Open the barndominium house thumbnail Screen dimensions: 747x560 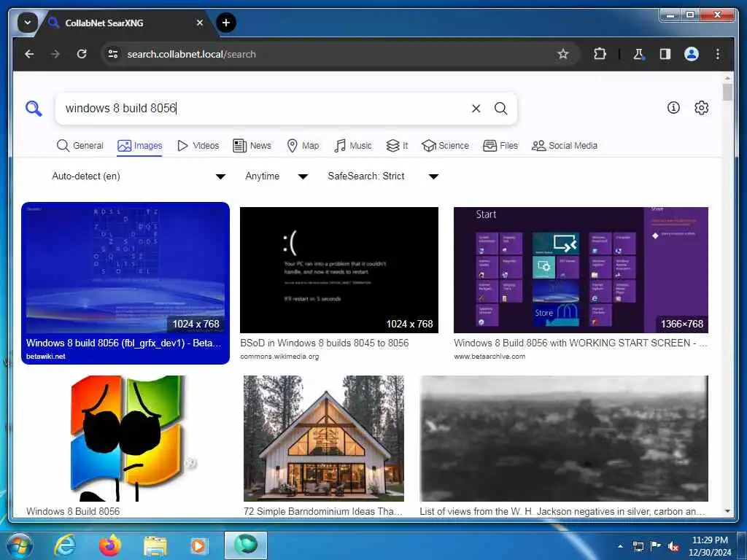[324, 438]
